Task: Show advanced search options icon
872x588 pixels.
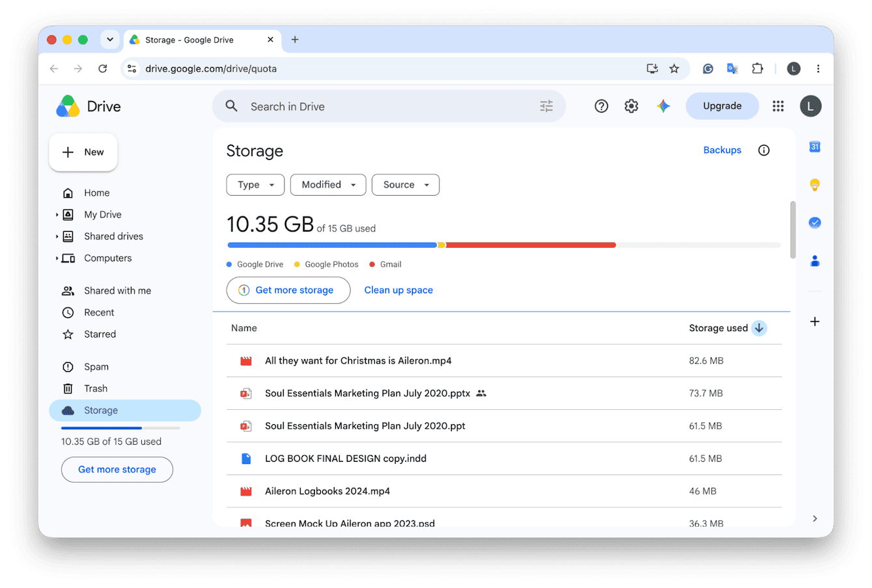Action: [x=547, y=106]
